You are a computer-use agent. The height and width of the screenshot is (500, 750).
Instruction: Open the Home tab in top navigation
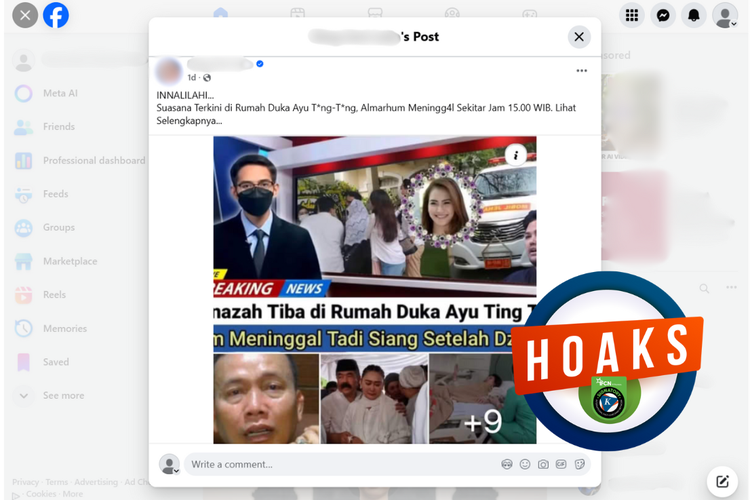[x=221, y=13]
